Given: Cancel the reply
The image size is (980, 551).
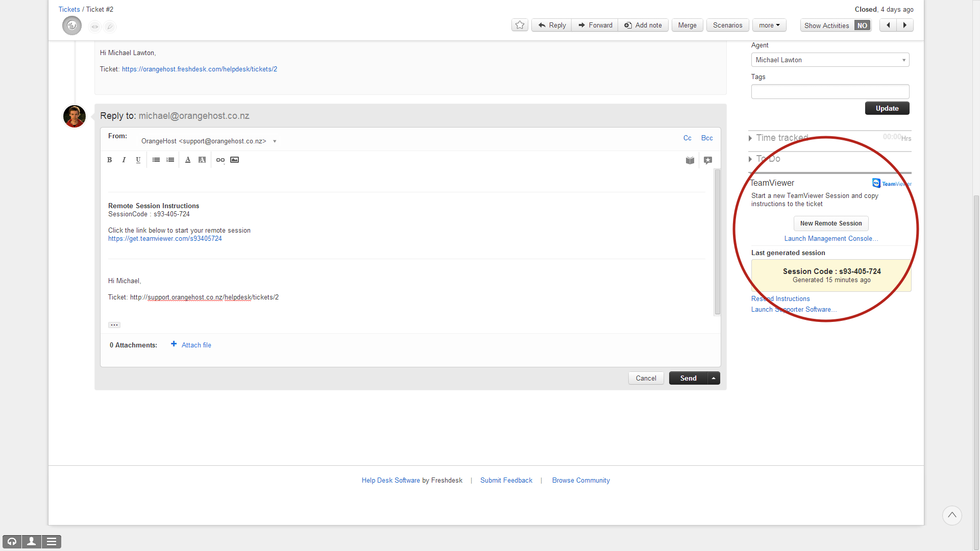Looking at the screenshot, I should [646, 378].
